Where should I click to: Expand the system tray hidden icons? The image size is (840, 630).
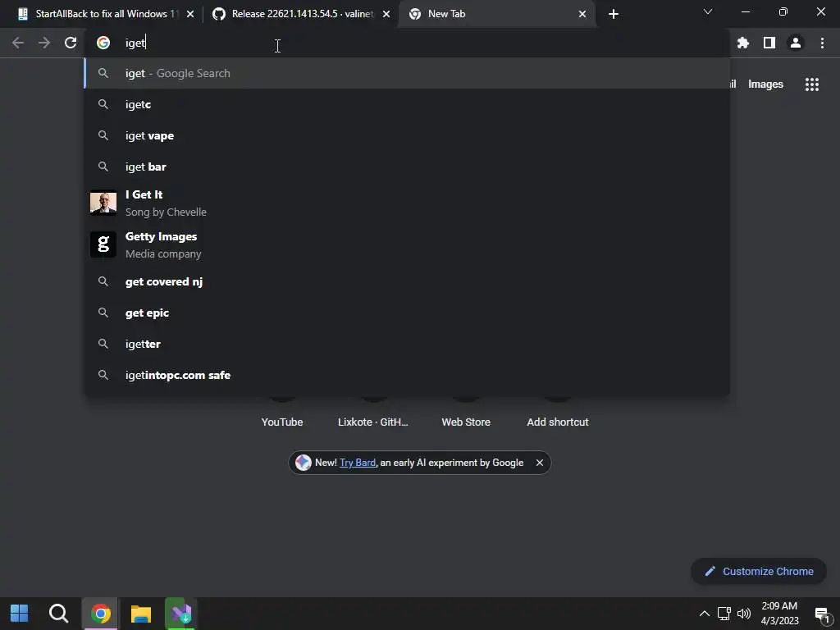click(705, 614)
